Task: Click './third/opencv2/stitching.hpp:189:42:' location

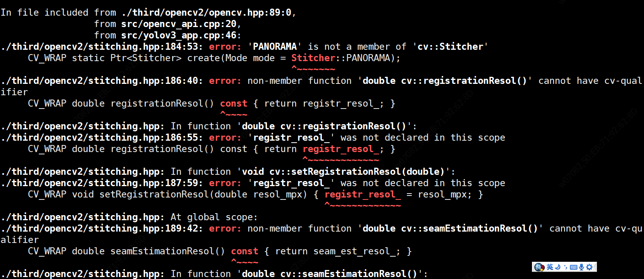Action: click(102, 228)
